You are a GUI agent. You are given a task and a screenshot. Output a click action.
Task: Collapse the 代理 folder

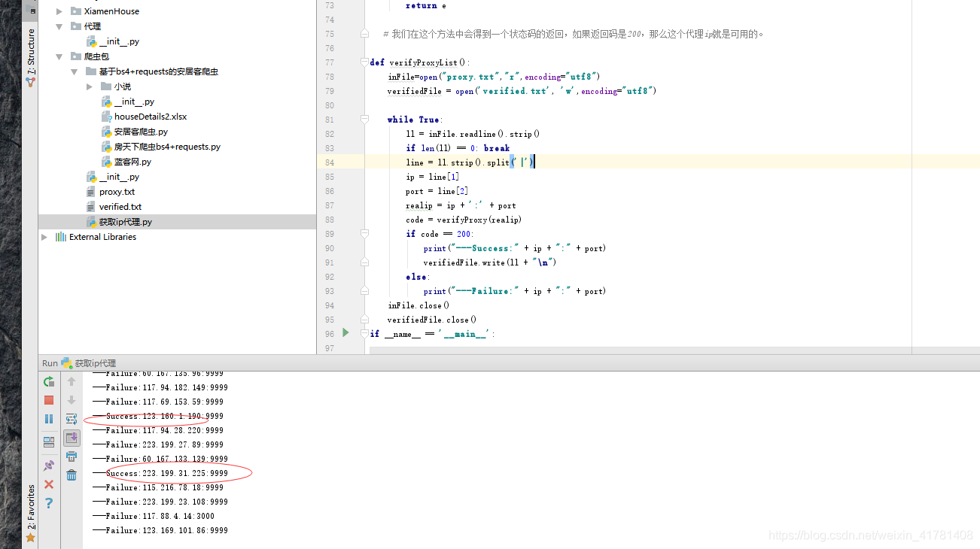pyautogui.click(x=59, y=26)
